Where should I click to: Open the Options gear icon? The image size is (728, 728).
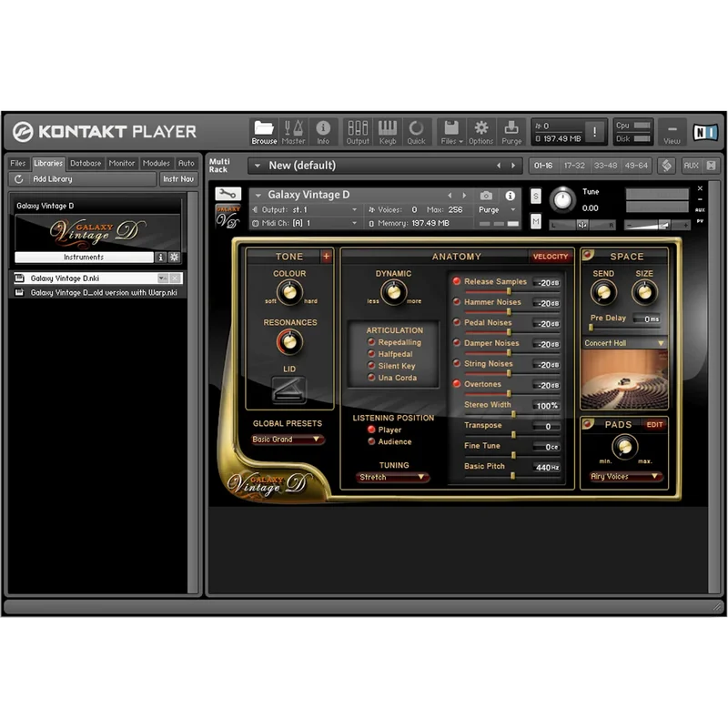[x=481, y=132]
